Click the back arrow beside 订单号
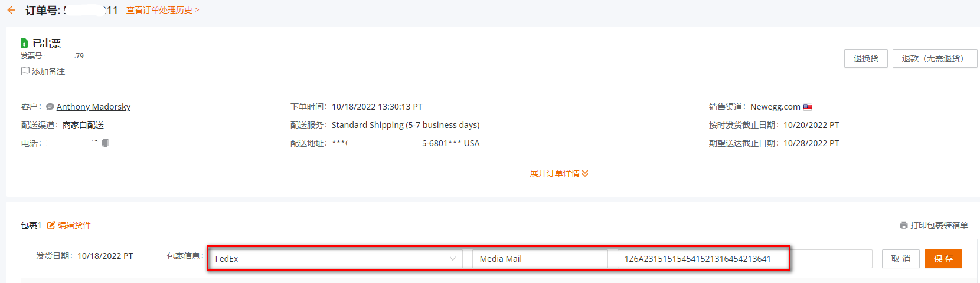The image size is (980, 283). pyautogui.click(x=11, y=10)
